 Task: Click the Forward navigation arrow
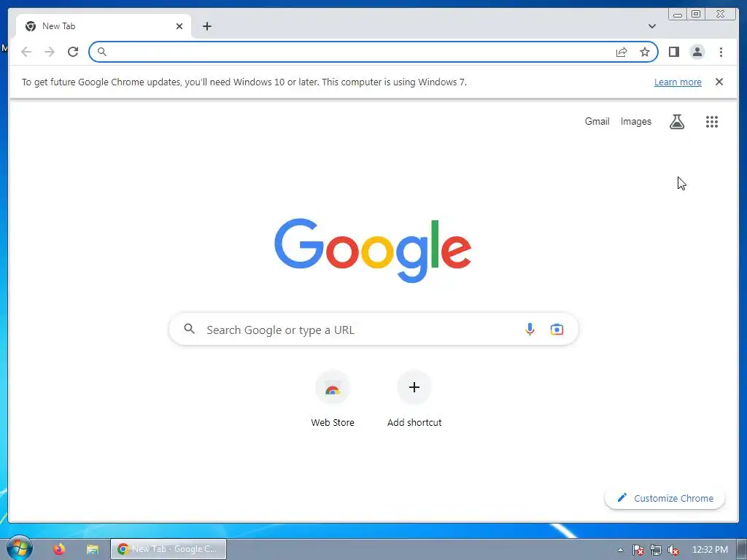[50, 52]
